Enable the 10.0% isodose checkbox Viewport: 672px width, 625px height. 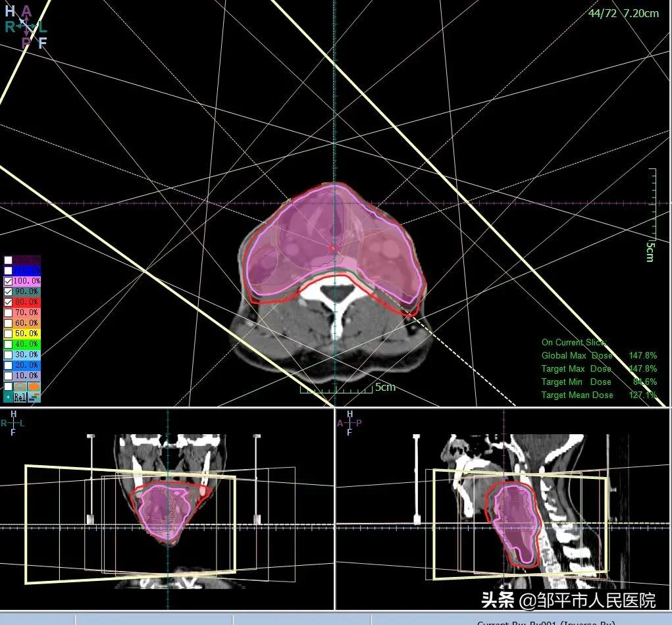pos(8,376)
